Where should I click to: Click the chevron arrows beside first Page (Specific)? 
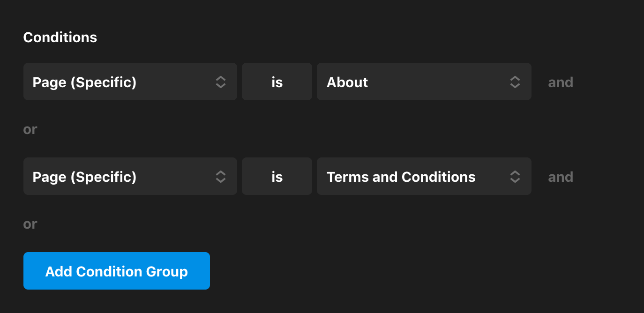pos(221,82)
